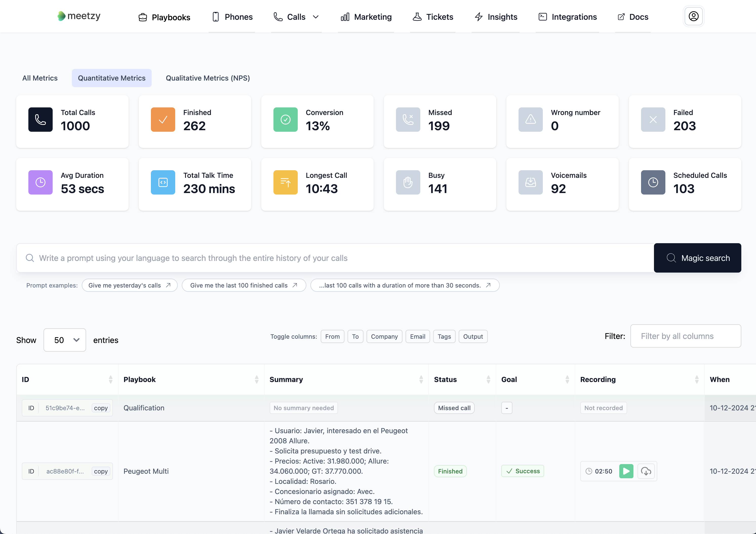Viewport: 756px width, 534px height.
Task: Open the show 50 entries dropdown
Action: (x=65, y=340)
